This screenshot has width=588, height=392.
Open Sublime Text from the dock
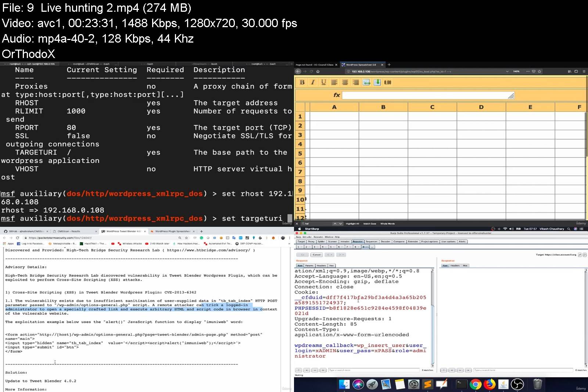[x=428, y=384]
